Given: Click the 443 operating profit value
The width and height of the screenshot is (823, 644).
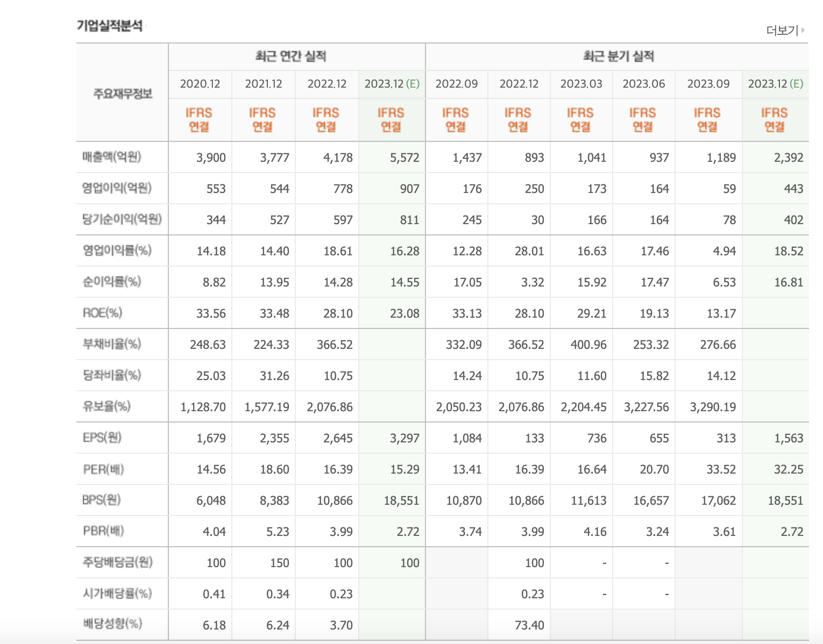Looking at the screenshot, I should click(794, 189).
